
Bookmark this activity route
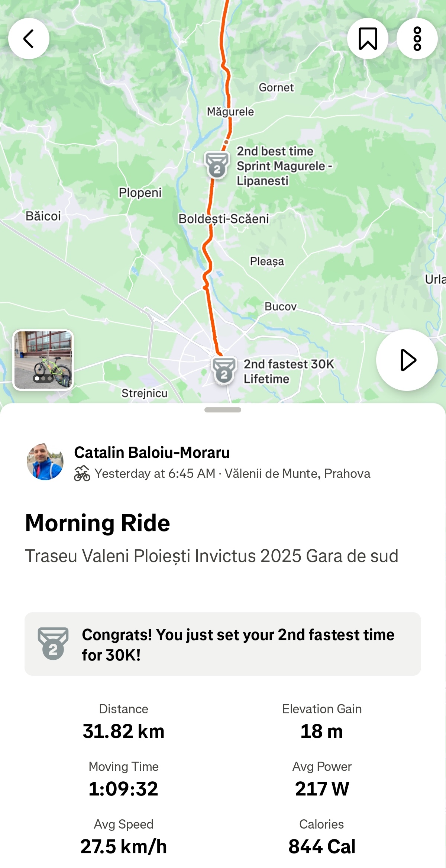pos(368,39)
